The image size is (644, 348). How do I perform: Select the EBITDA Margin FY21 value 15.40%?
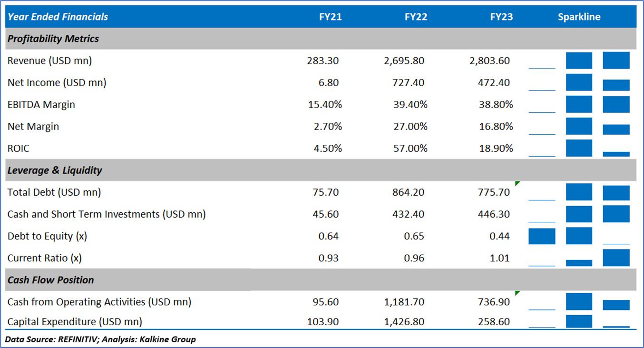coord(325,105)
